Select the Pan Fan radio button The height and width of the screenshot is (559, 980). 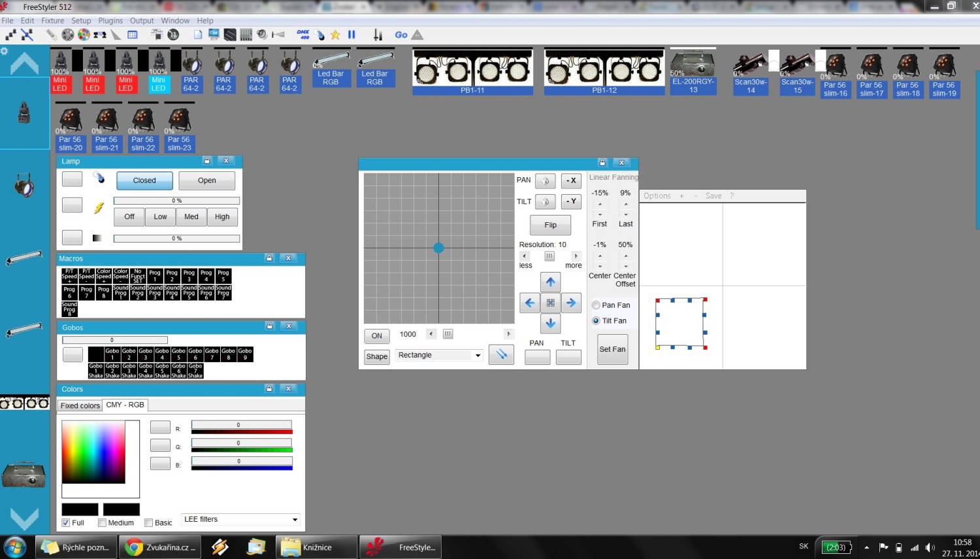pyautogui.click(x=596, y=305)
